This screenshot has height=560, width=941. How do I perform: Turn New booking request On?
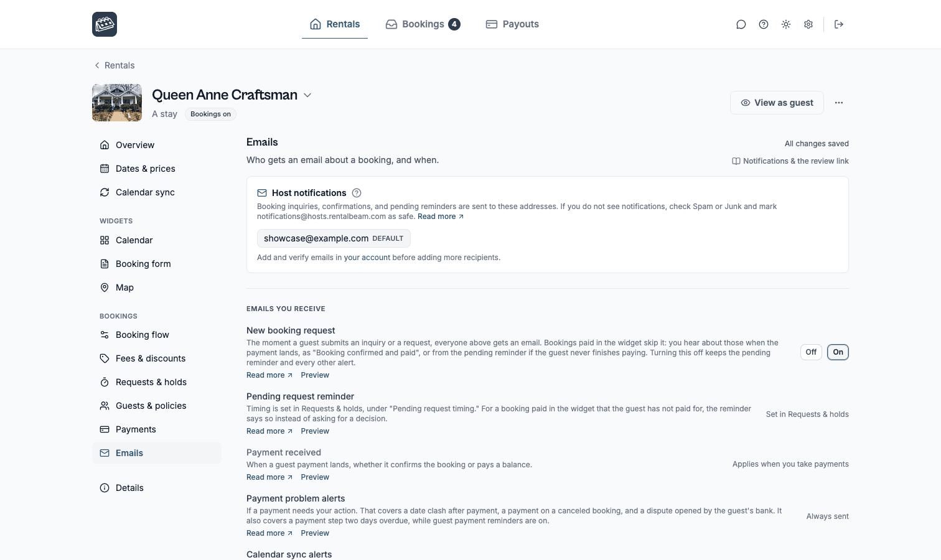(838, 352)
